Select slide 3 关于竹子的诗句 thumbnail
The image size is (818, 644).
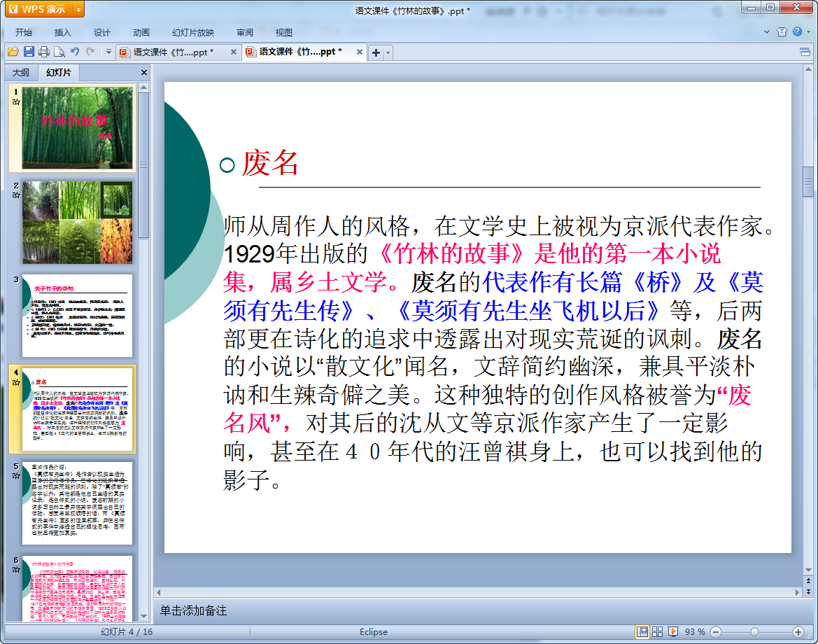77,315
